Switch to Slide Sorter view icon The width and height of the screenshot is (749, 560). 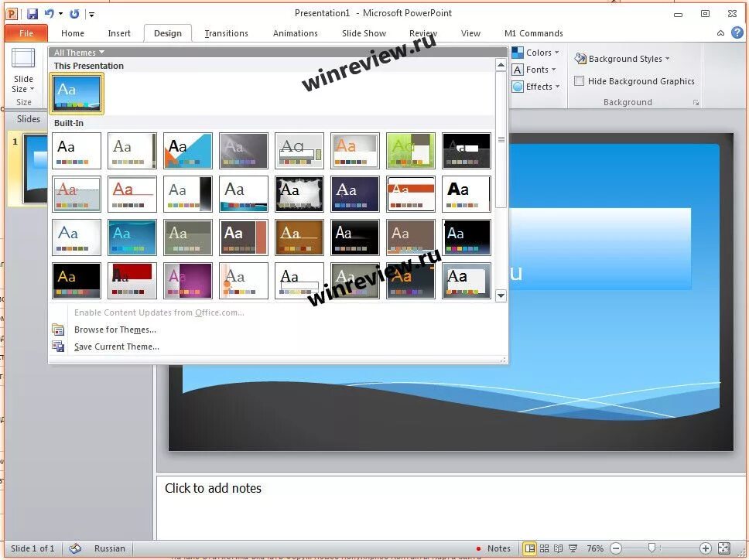tap(544, 548)
